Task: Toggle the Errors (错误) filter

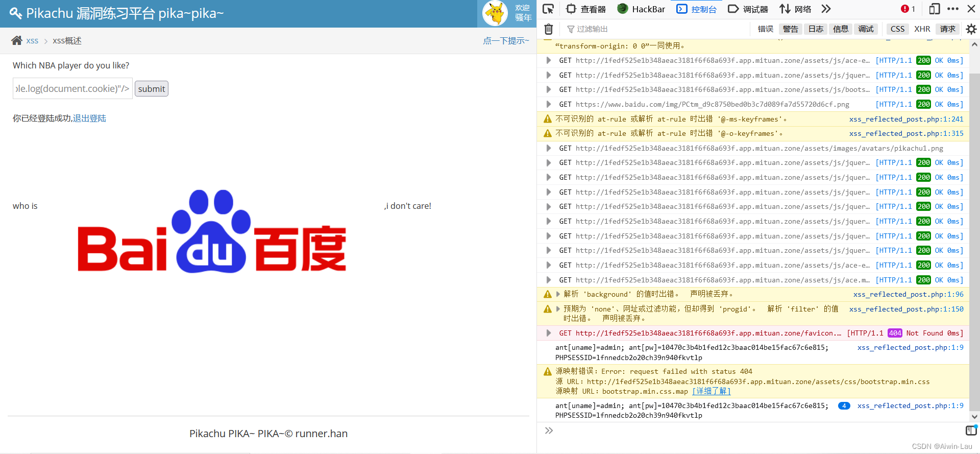Action: tap(765, 29)
